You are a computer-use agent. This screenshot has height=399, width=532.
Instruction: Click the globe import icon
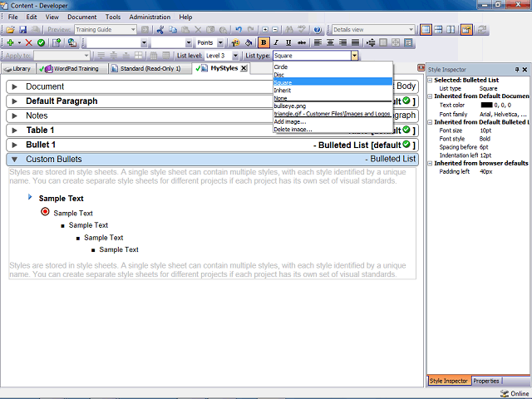[71, 42]
